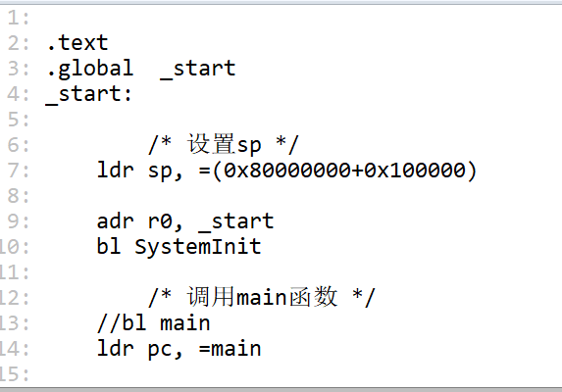
Task: Click the 设置sp comment on line 6
Action: pyautogui.click(x=225, y=145)
